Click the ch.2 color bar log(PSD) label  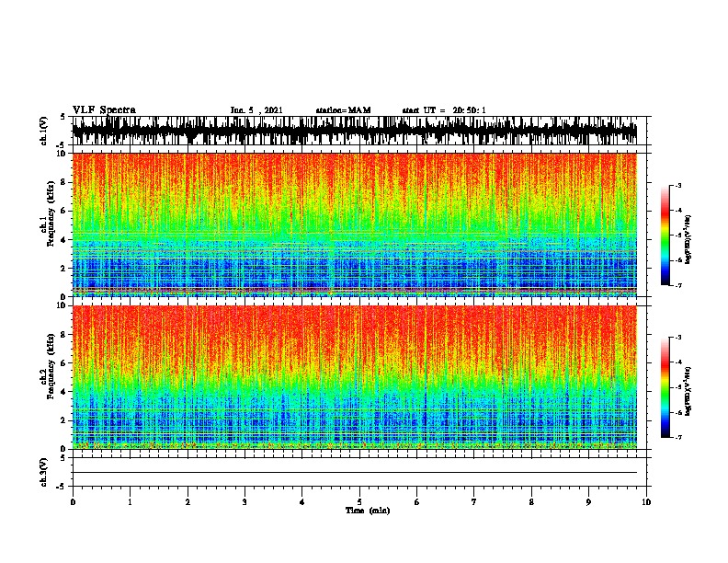click(688, 391)
